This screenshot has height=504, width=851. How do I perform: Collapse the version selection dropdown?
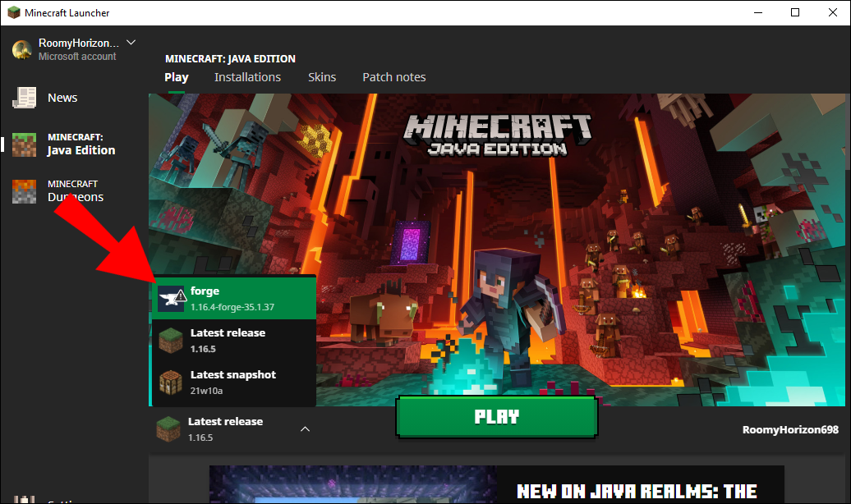pos(305,428)
